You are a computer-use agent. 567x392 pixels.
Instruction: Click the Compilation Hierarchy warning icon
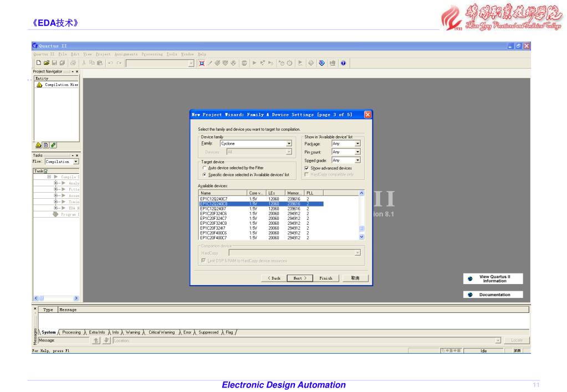tap(39, 85)
